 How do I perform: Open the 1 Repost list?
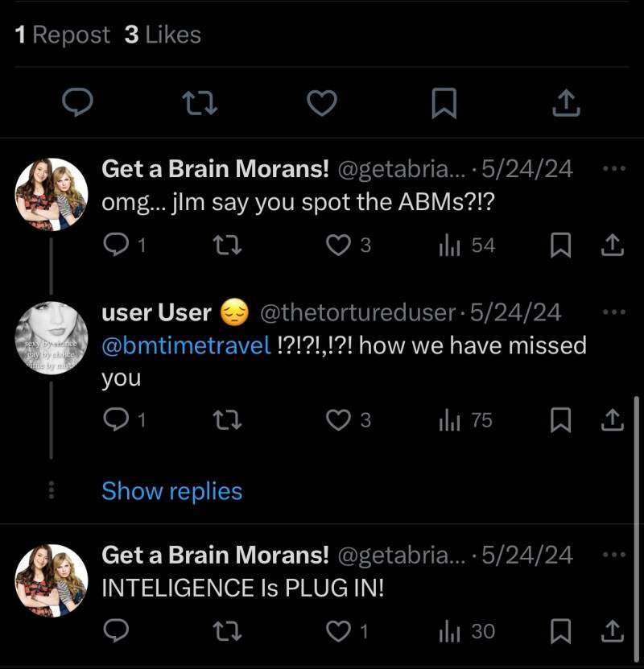(x=63, y=35)
